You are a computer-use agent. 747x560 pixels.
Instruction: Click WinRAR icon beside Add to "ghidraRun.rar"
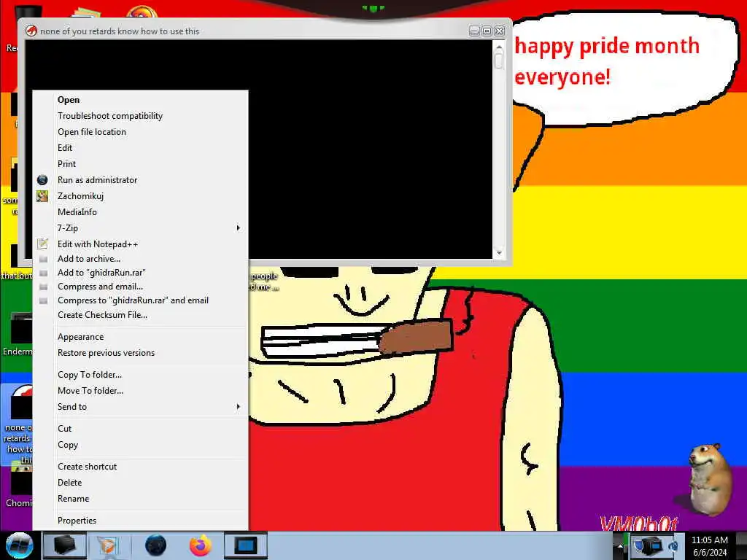(43, 273)
